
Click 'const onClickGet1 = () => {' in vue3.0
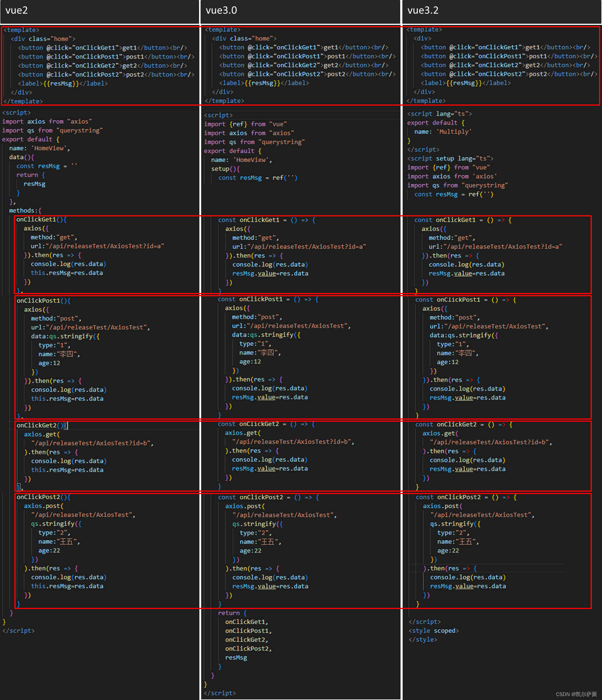pos(267,220)
